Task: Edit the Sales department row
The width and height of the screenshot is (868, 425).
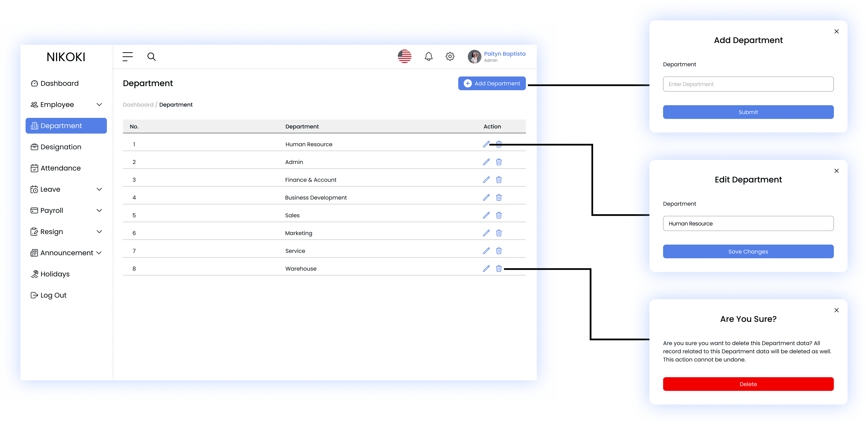Action: pyautogui.click(x=486, y=215)
